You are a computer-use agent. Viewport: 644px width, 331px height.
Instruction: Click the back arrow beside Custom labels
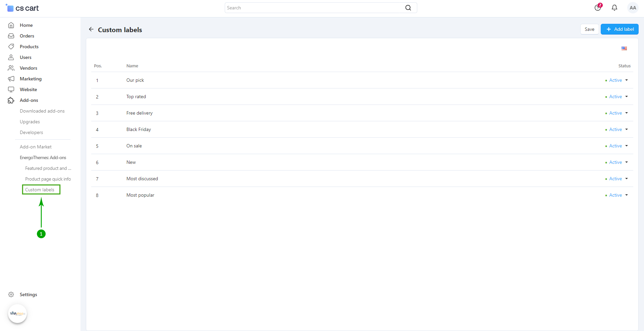pyautogui.click(x=91, y=29)
